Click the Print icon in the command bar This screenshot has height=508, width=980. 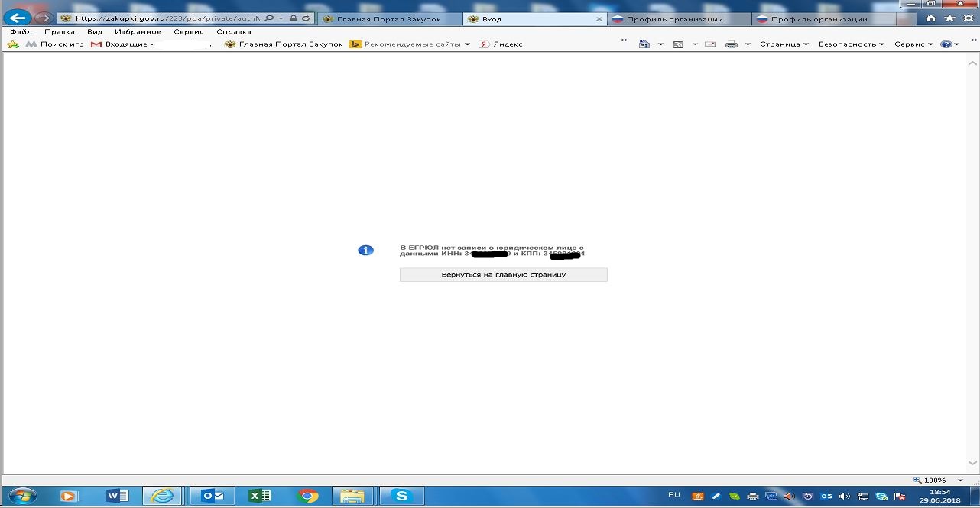(732, 44)
